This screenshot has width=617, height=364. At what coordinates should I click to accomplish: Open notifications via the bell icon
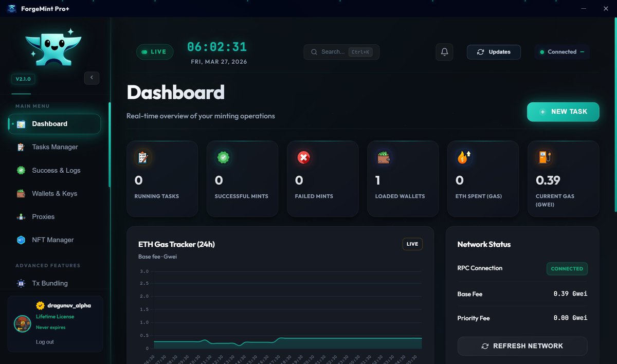point(444,52)
